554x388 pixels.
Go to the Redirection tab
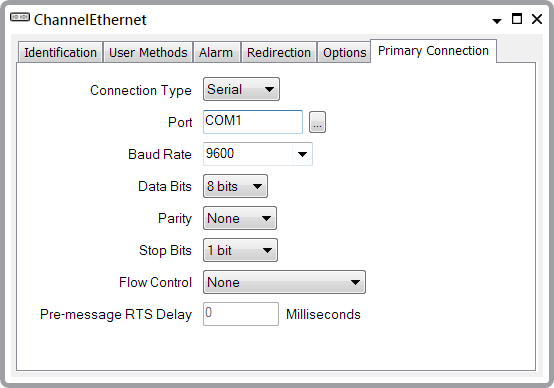pos(279,52)
